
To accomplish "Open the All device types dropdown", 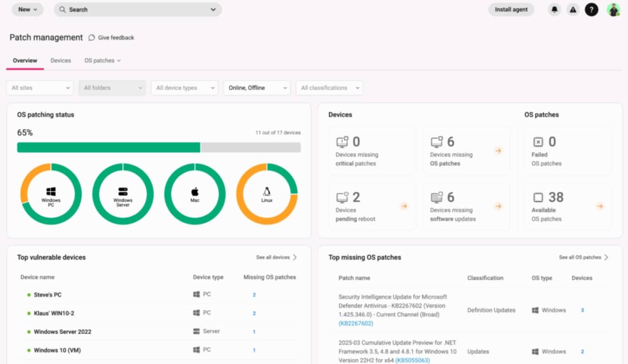I will point(185,88).
